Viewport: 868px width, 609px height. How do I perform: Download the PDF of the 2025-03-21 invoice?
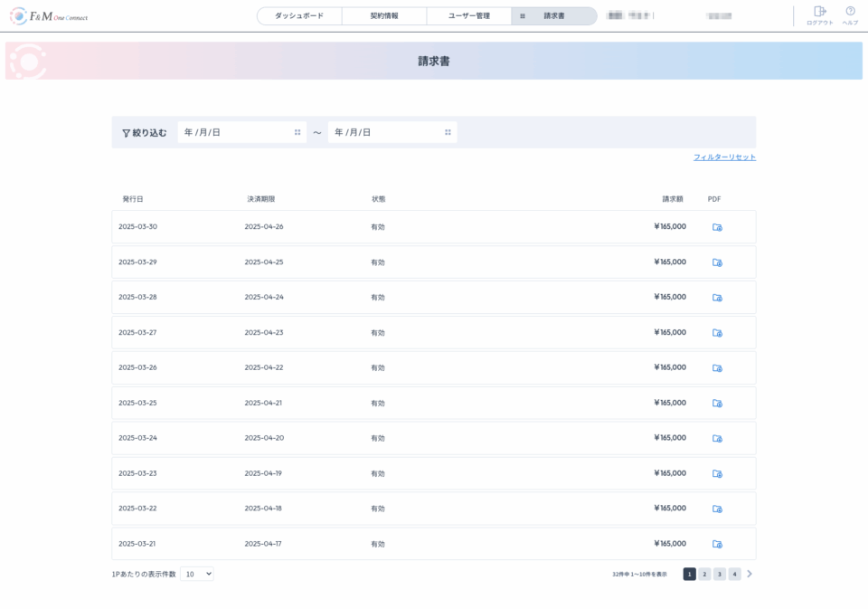(715, 544)
